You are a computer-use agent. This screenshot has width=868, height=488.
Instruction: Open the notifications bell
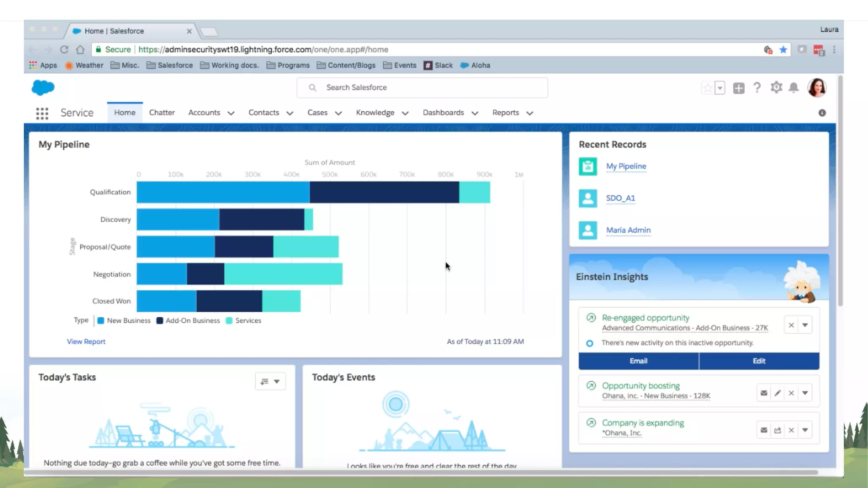point(793,88)
